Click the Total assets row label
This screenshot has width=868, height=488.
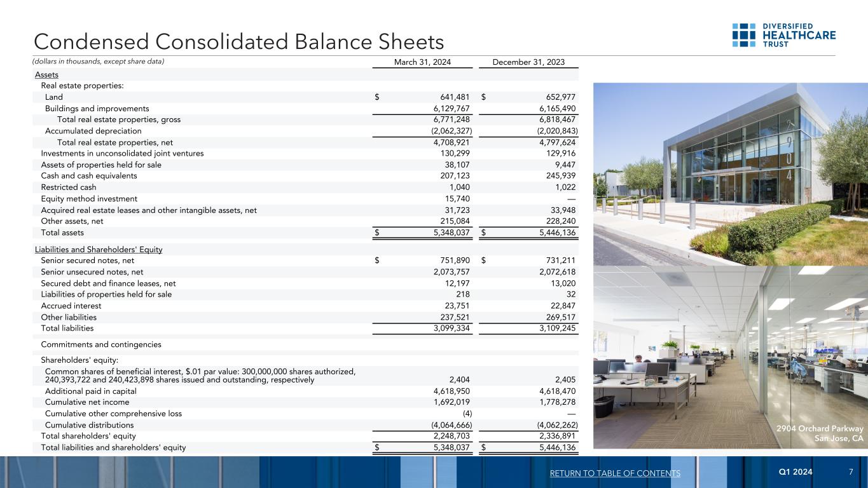(x=62, y=233)
